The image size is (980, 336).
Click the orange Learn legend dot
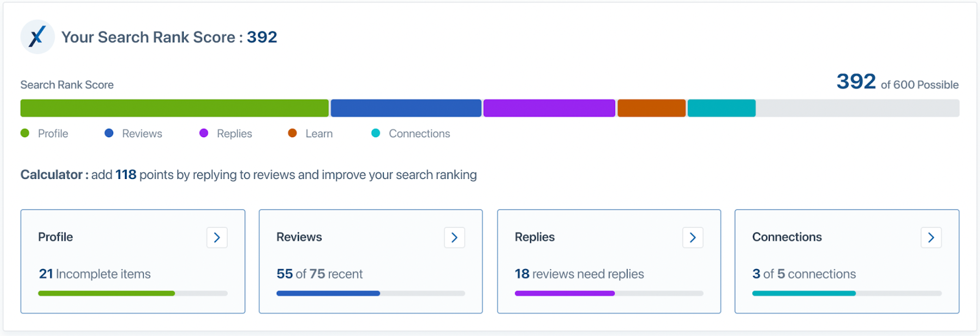click(293, 133)
